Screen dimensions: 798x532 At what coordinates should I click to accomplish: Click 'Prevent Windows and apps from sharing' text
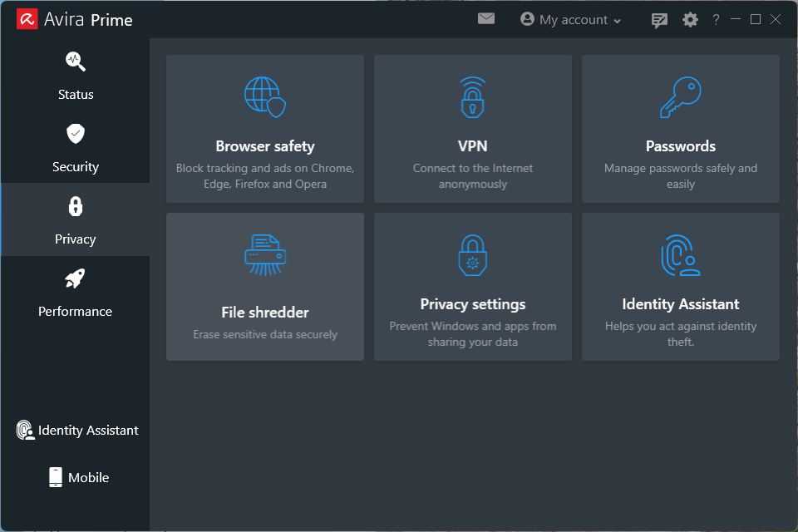click(x=473, y=333)
